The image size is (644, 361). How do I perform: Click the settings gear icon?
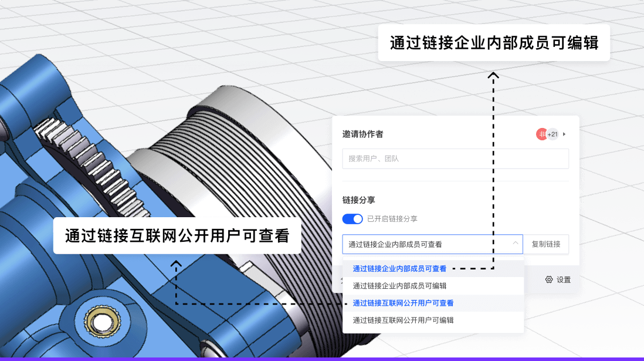(x=549, y=280)
